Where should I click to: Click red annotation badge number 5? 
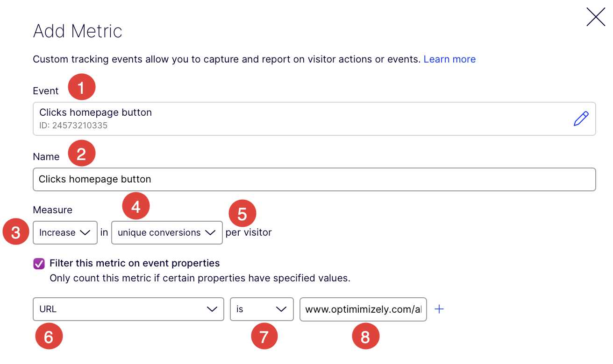point(242,212)
